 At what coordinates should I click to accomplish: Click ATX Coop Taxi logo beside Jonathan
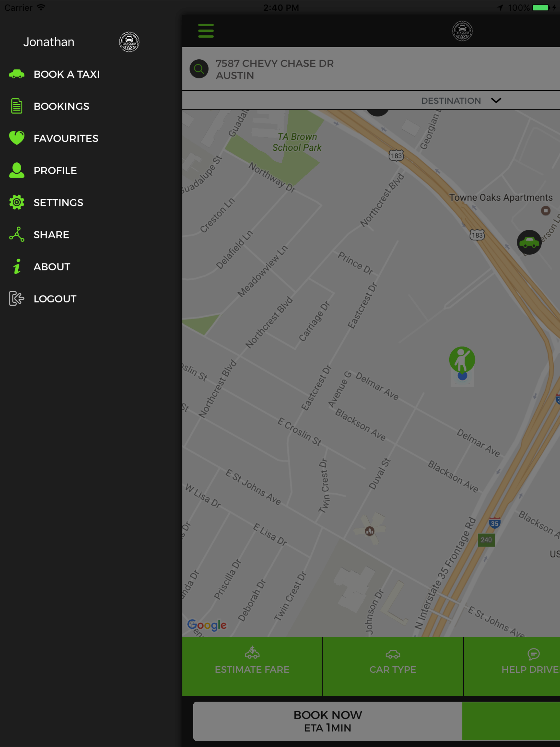(129, 42)
